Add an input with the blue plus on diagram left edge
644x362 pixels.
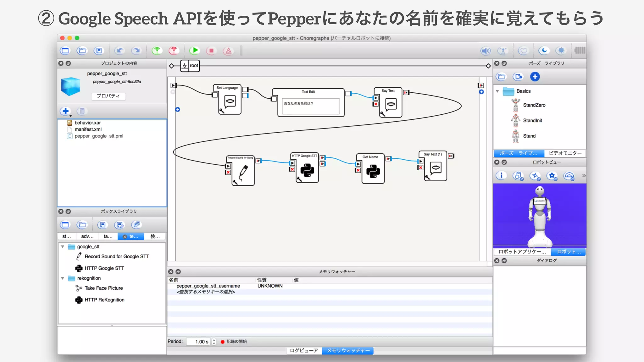[x=178, y=109]
